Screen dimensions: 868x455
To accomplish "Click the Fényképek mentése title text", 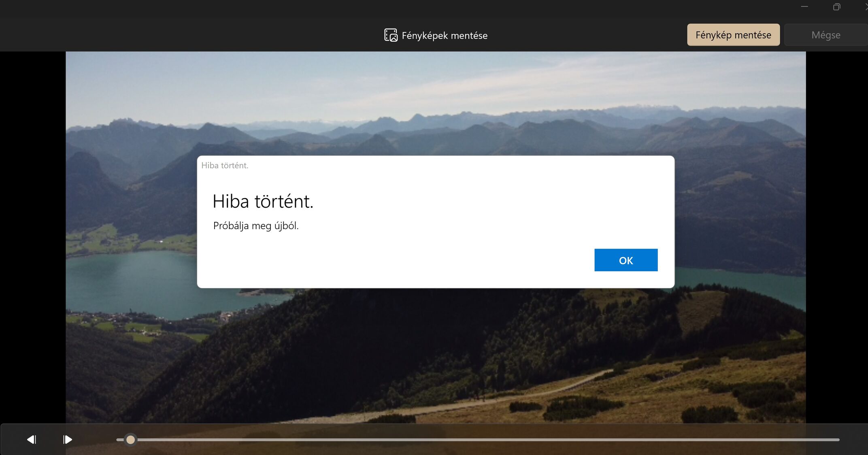I will pos(444,36).
